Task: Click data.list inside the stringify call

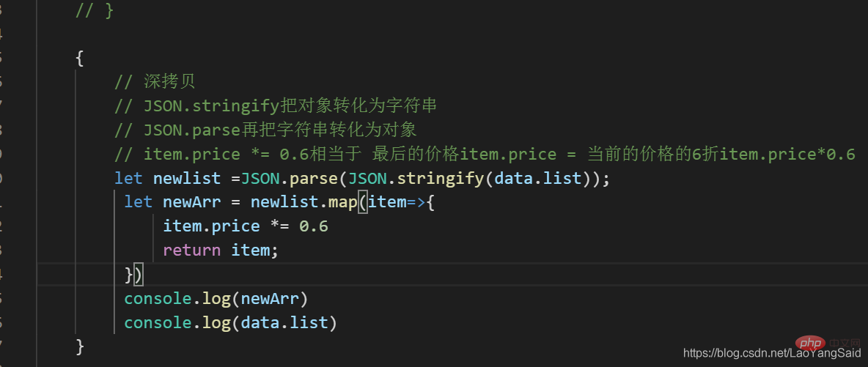Action: tap(537, 179)
